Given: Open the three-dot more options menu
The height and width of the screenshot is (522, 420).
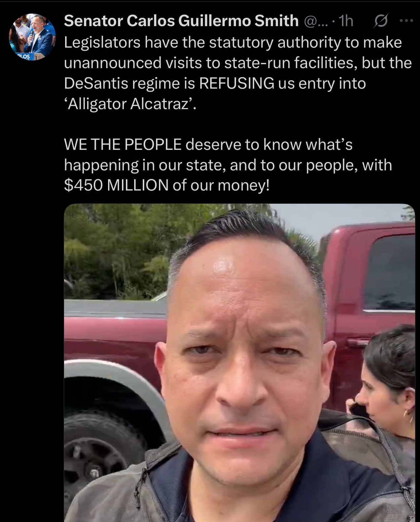Looking at the screenshot, I should 406,21.
